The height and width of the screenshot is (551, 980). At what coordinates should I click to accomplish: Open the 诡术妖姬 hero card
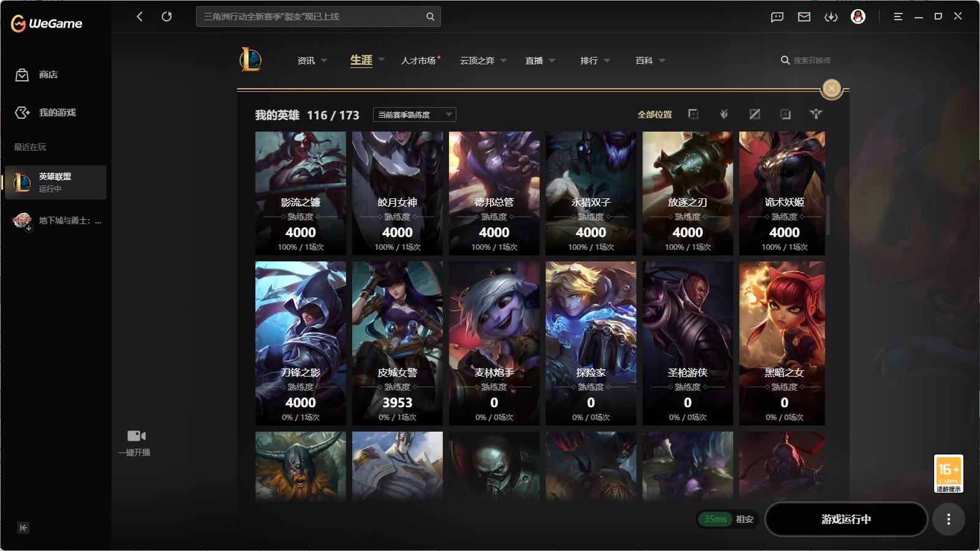pos(782,193)
